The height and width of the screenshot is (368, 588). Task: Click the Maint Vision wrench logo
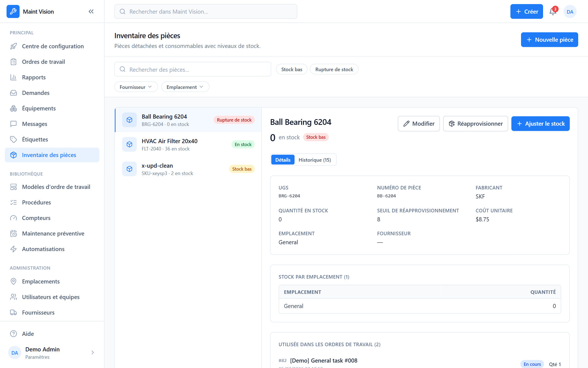click(13, 11)
